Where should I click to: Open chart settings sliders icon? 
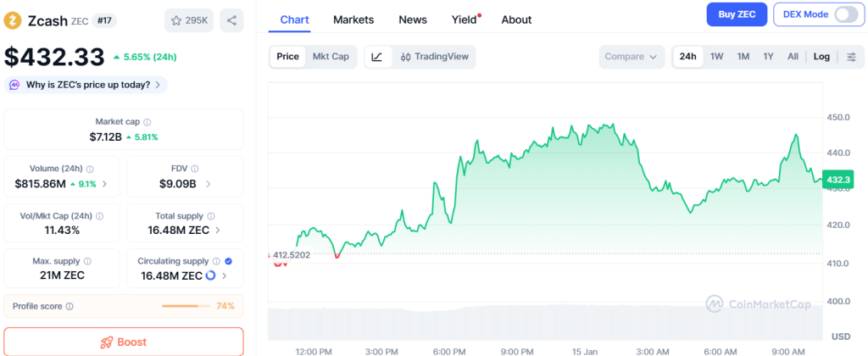click(x=851, y=57)
